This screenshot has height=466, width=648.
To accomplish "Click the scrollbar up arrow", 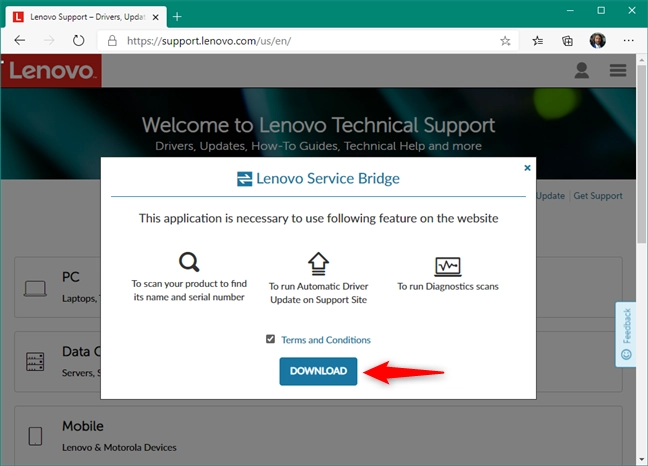I will click(x=641, y=60).
